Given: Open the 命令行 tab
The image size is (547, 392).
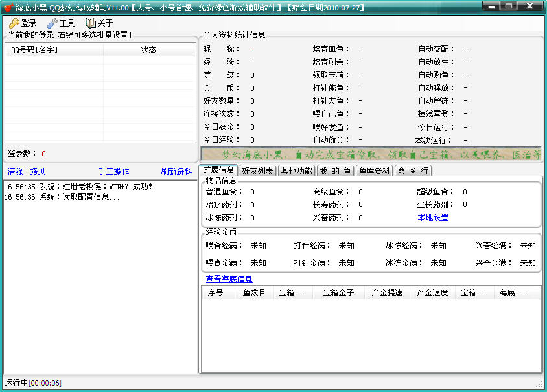Looking at the screenshot, I should click(x=412, y=171).
